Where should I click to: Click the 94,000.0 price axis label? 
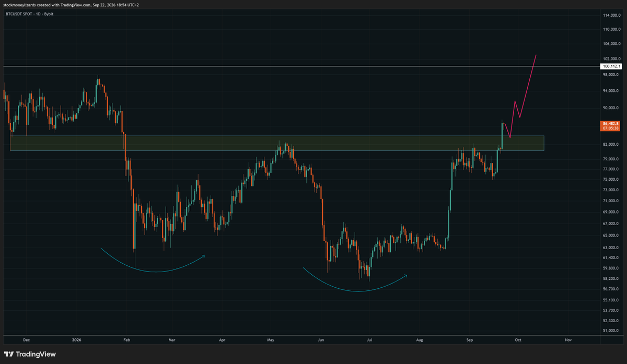(x=610, y=91)
